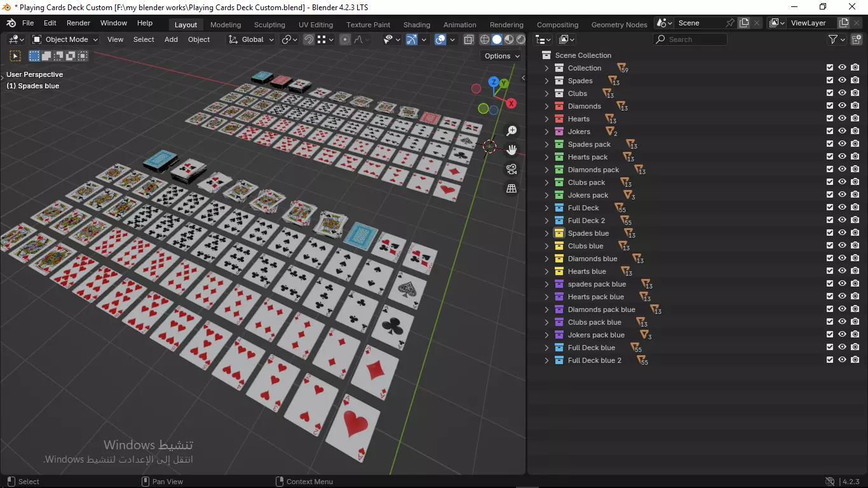Hide the Spades blue collection with its eye
Viewport: 868px width, 488px height.
tap(843, 233)
